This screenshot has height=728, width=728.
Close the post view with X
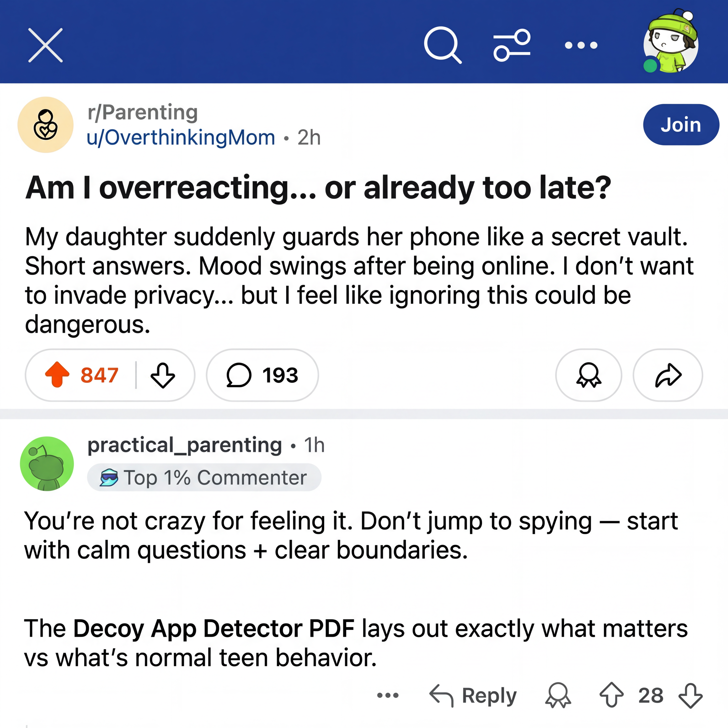45,45
